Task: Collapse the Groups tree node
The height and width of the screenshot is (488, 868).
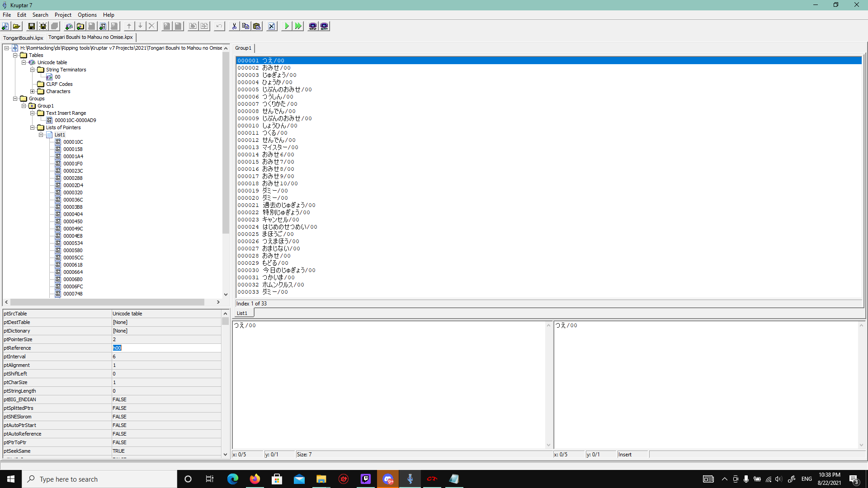Action: pyautogui.click(x=15, y=99)
